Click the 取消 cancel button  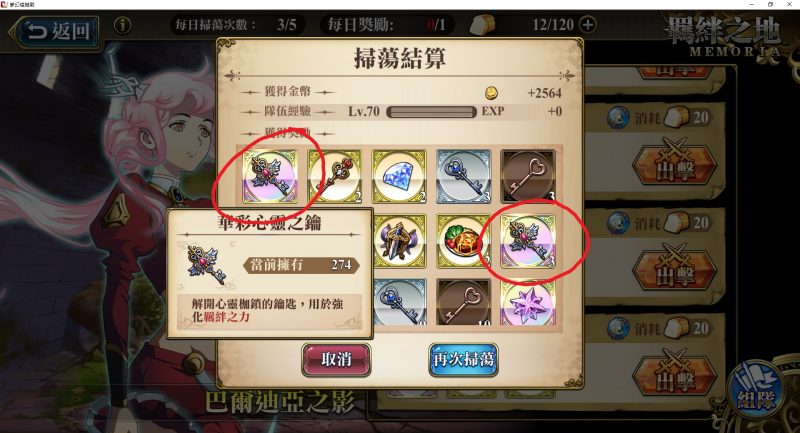pos(336,360)
